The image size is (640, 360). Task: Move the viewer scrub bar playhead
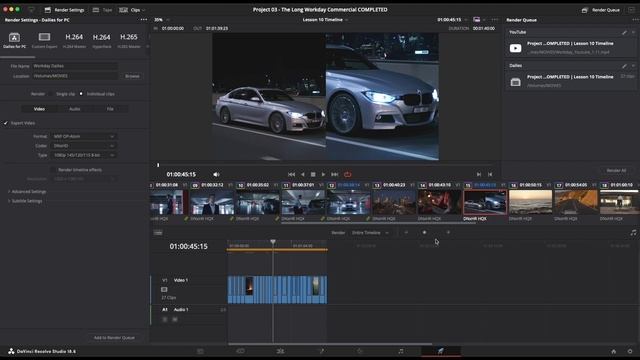(x=158, y=165)
